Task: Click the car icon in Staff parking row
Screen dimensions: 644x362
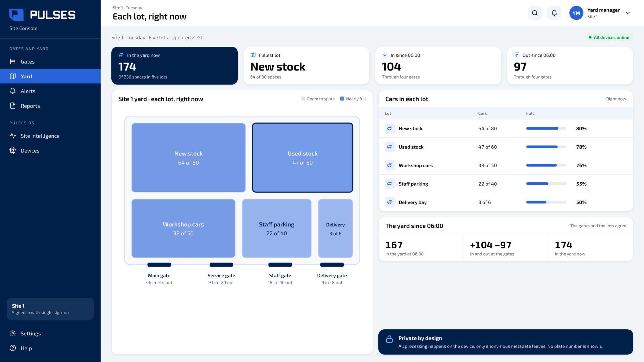Action: (390, 184)
